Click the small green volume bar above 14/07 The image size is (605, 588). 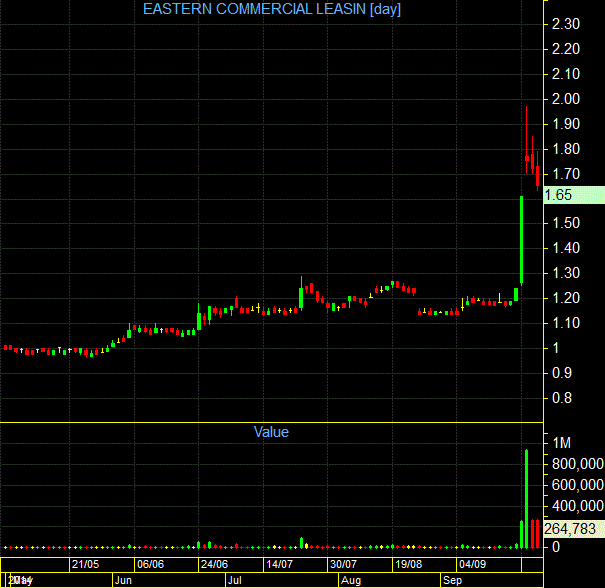[301, 543]
